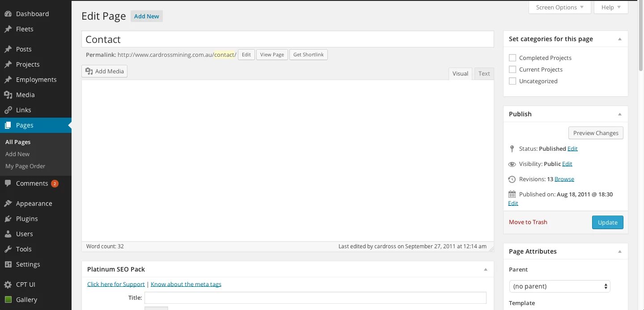Click the blue Update button

(608, 222)
